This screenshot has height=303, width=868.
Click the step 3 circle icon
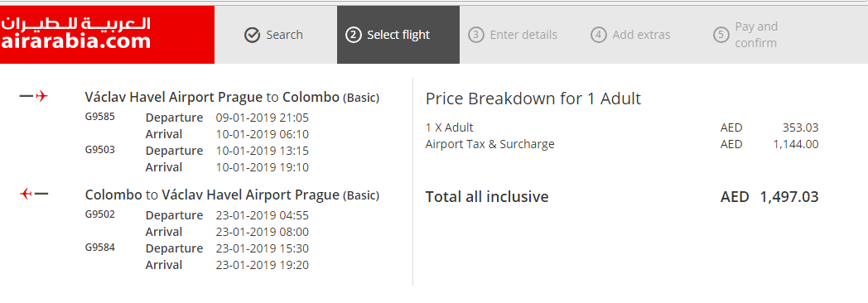pyautogui.click(x=475, y=35)
